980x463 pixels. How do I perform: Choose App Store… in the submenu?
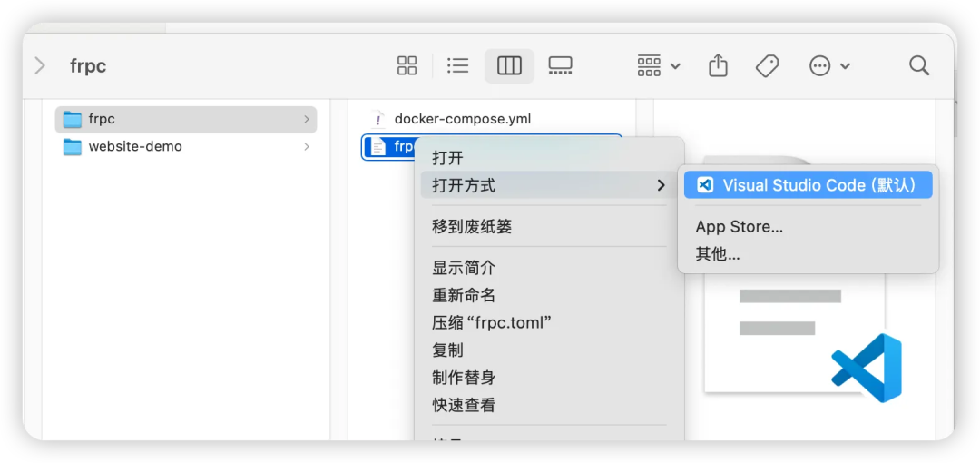[808, 226]
